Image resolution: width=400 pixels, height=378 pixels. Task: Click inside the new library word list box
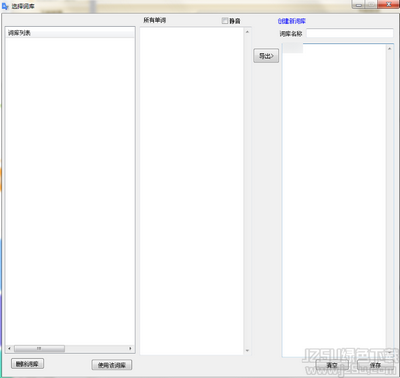pyautogui.click(x=334, y=200)
